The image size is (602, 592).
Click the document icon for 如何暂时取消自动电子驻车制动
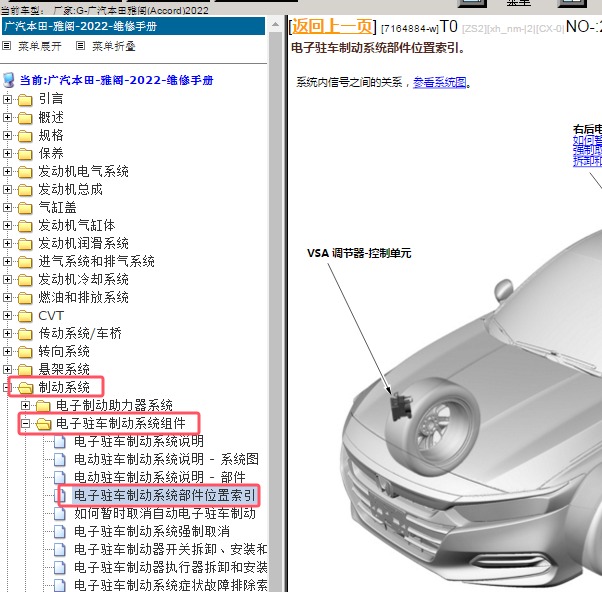coord(60,514)
